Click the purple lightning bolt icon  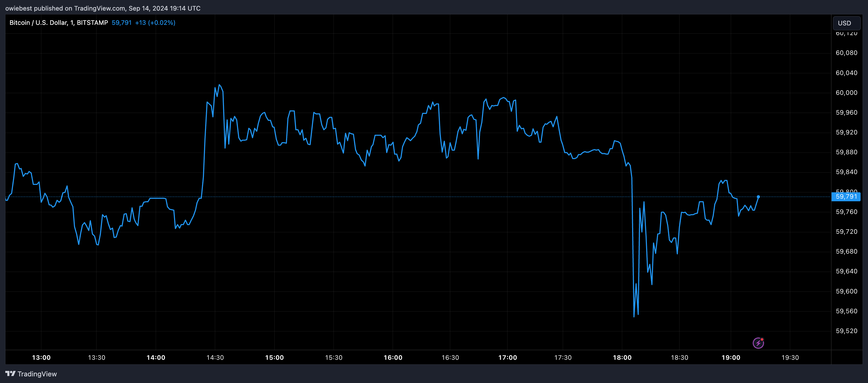758,343
